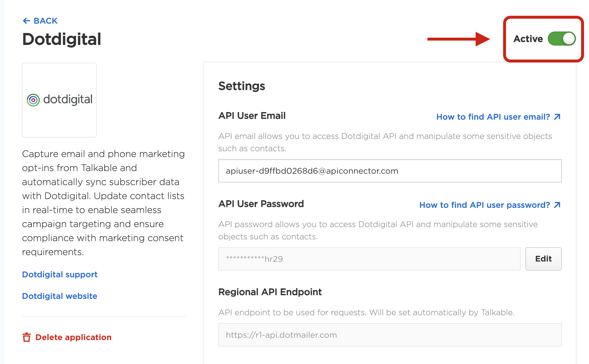589x364 pixels.
Task: Click the Edit password button
Action: click(543, 259)
